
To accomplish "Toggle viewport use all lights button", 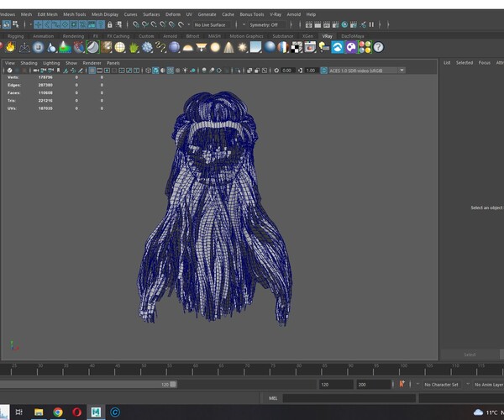I will click(185, 71).
